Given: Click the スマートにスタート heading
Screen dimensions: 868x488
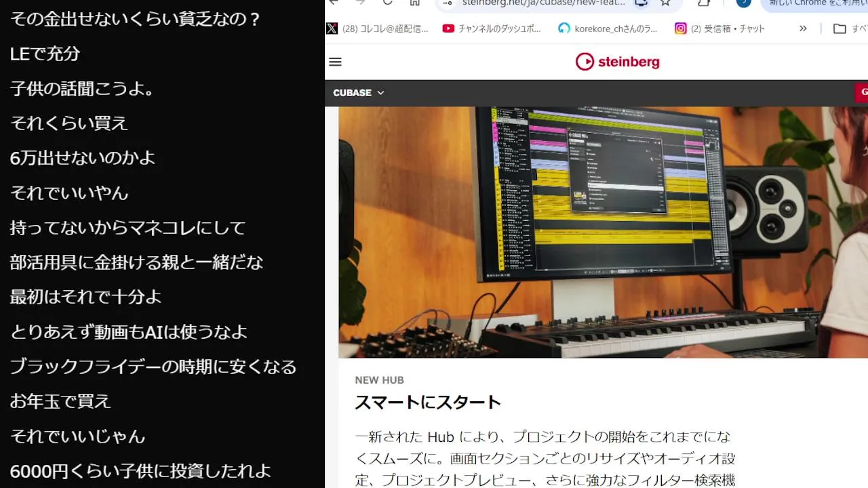Looking at the screenshot, I should click(x=428, y=402).
